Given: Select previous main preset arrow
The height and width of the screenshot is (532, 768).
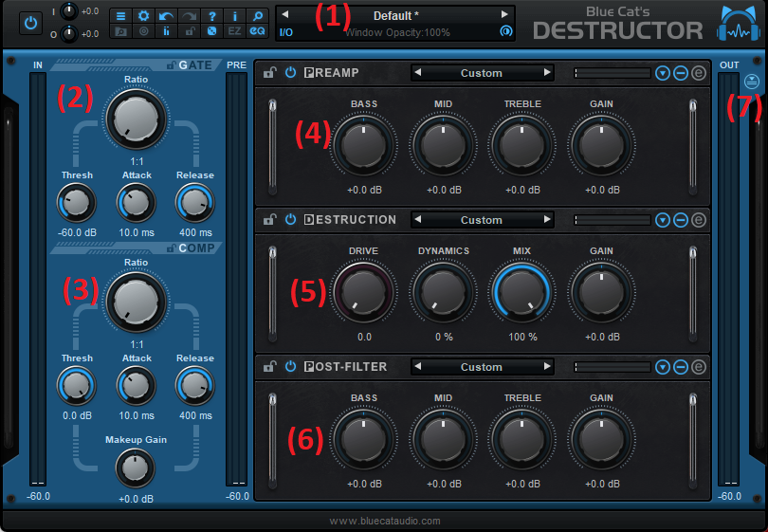Looking at the screenshot, I should [285, 14].
